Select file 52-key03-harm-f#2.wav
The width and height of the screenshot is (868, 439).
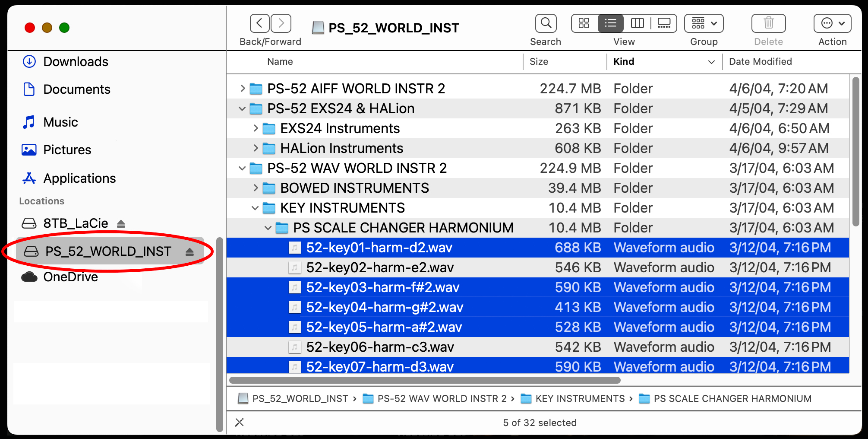pos(538,287)
